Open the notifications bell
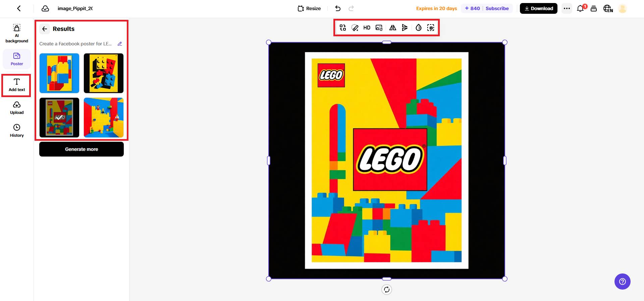 [x=581, y=8]
